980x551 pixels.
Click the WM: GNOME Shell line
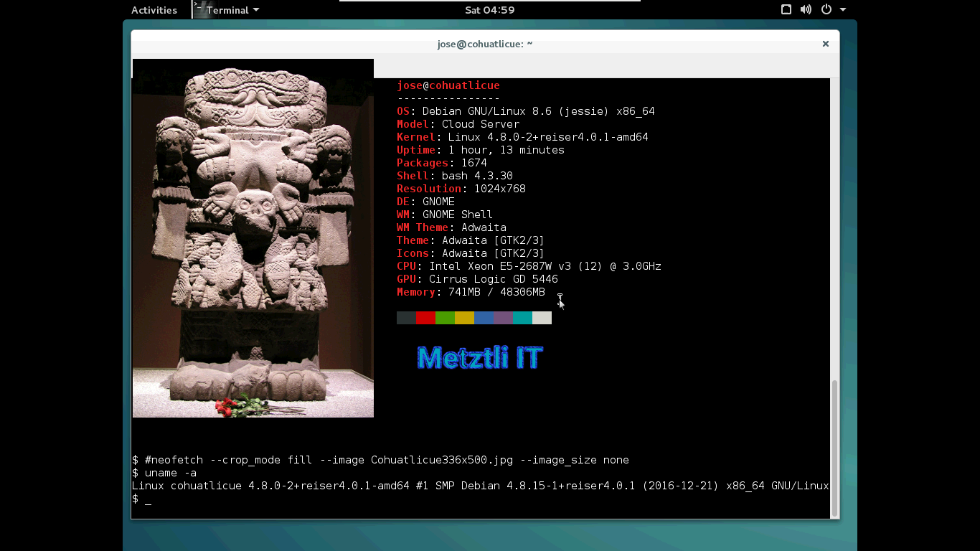click(x=445, y=215)
